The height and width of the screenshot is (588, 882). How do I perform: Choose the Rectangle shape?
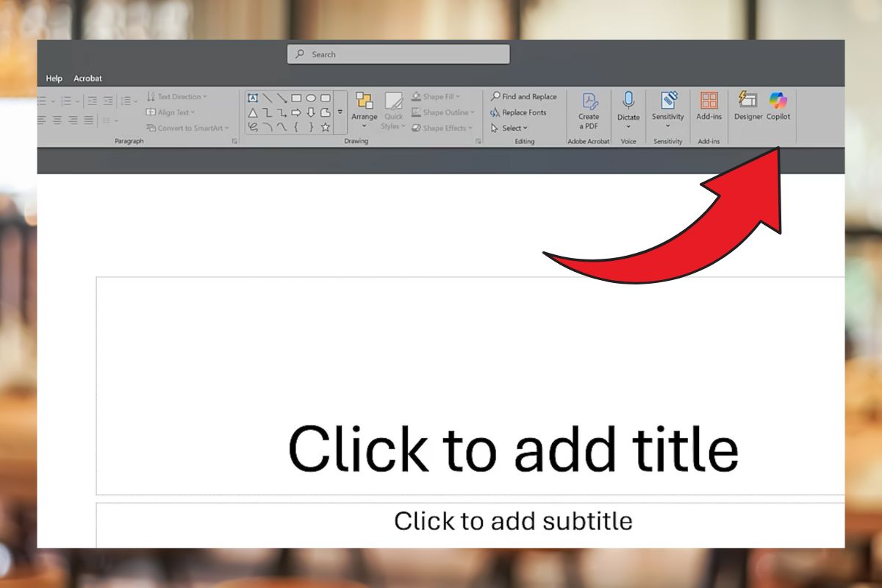(296, 98)
